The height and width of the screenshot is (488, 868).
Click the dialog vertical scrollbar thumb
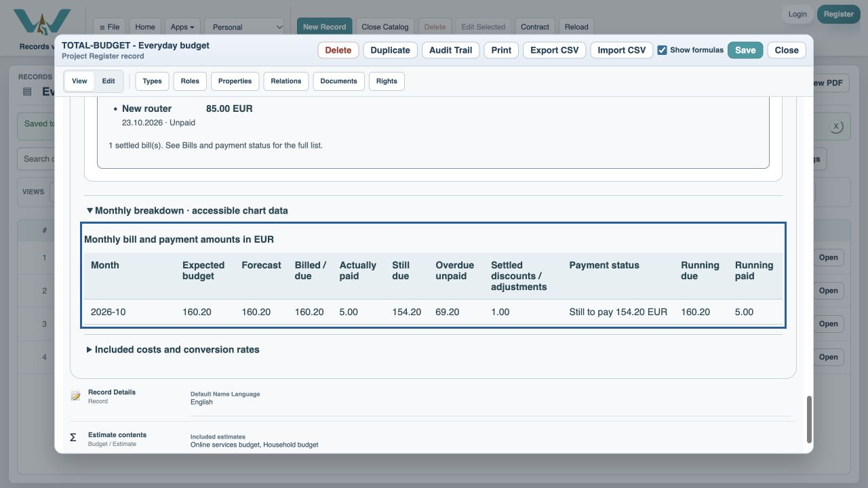point(808,420)
